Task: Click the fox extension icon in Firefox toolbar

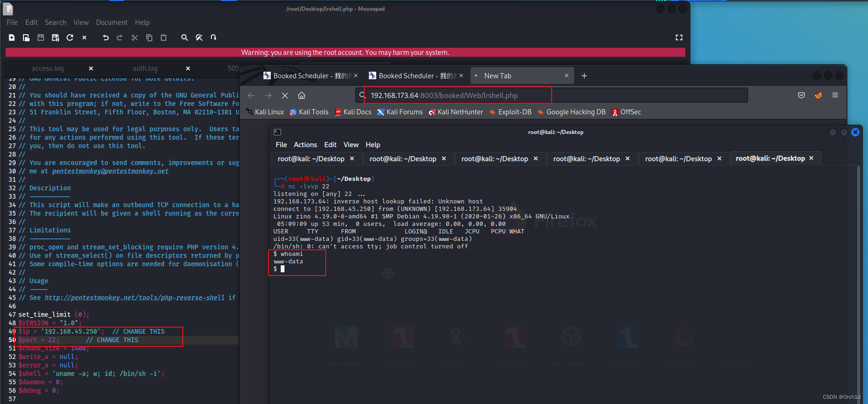Action: point(818,95)
